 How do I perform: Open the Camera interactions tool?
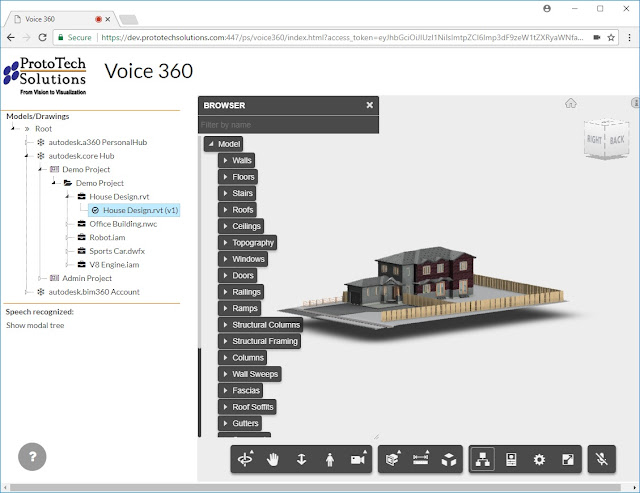358,460
